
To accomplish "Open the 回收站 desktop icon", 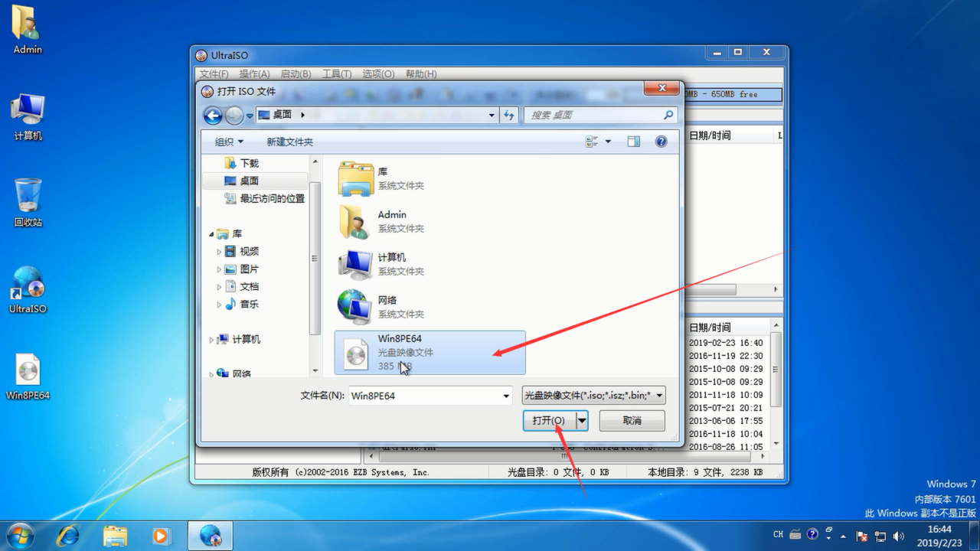I will pos(28,204).
